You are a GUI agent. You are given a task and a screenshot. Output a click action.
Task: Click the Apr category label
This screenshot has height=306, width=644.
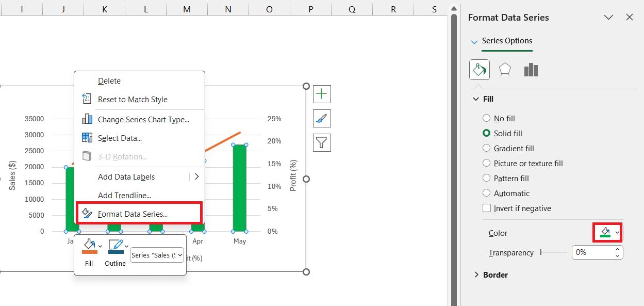(198, 241)
